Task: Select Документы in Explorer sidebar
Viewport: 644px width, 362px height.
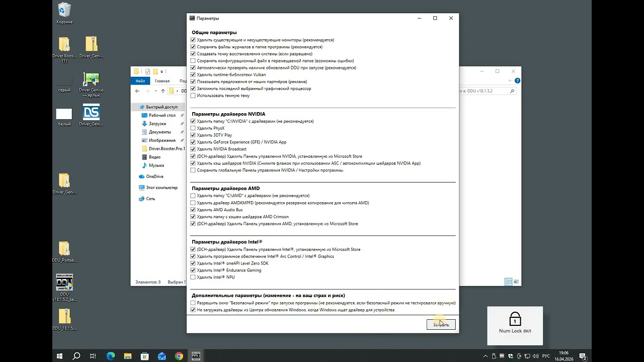Action: [159, 132]
